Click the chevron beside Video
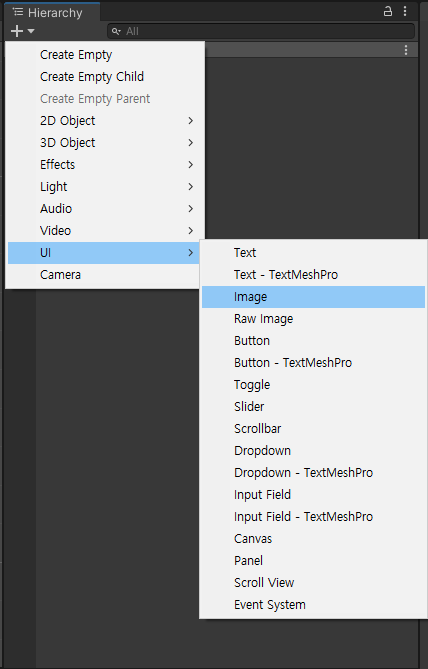The width and height of the screenshot is (428, 669). (191, 230)
